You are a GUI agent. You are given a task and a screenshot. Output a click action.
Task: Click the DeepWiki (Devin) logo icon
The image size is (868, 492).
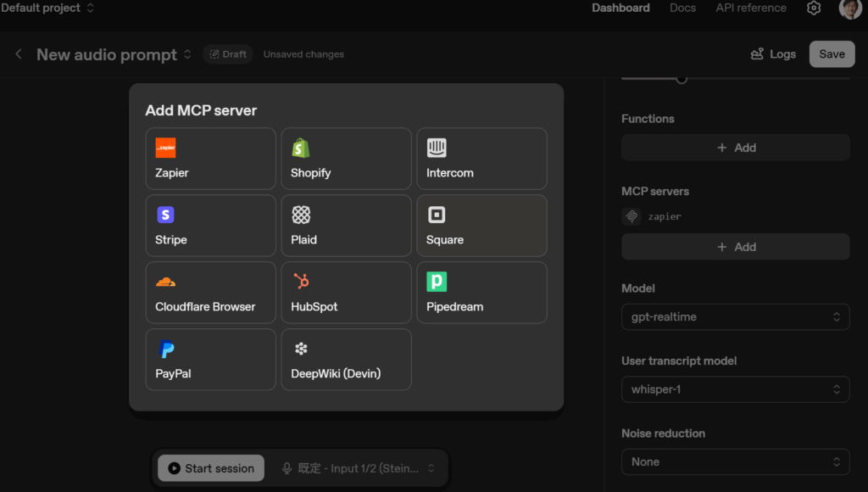(x=301, y=349)
